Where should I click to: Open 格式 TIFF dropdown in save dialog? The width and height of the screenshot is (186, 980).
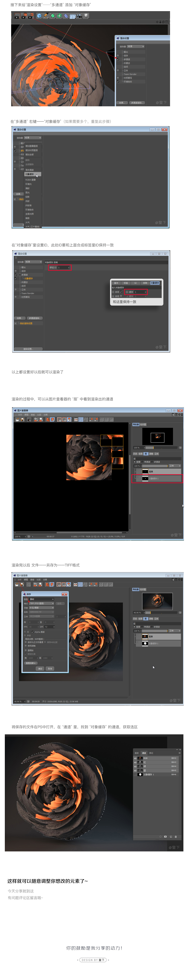(x=41, y=603)
